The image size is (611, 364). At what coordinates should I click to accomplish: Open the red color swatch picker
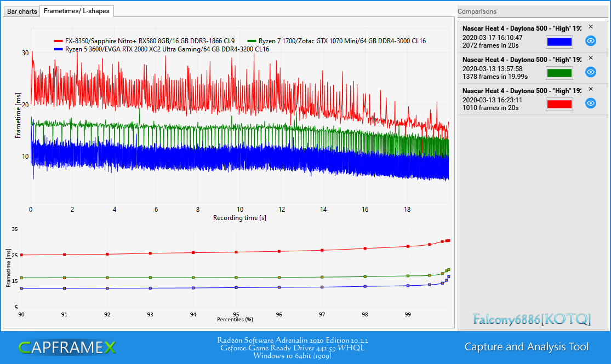(x=559, y=104)
